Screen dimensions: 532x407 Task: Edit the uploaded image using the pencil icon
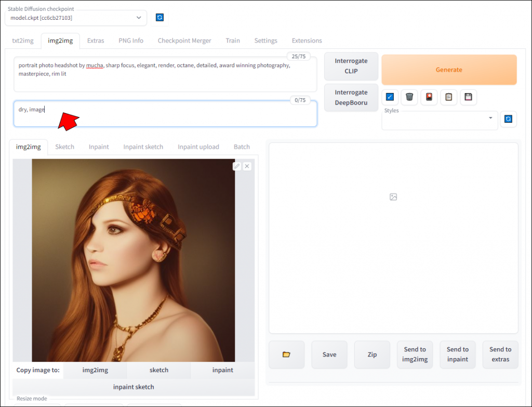236,166
